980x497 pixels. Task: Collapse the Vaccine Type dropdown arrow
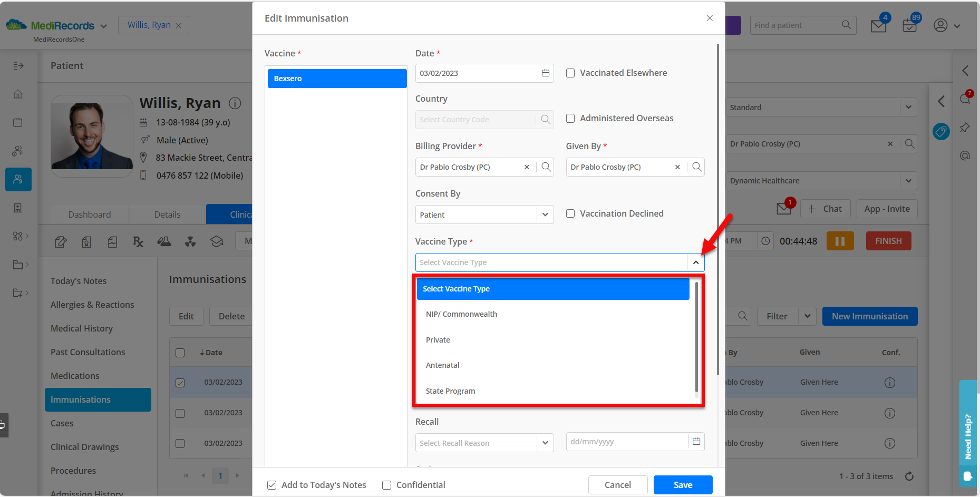click(696, 262)
